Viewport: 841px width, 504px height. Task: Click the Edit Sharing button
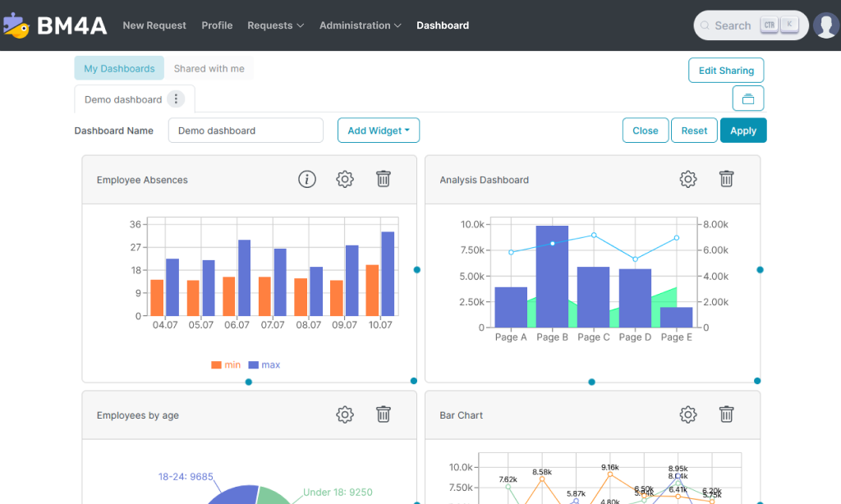tap(726, 71)
